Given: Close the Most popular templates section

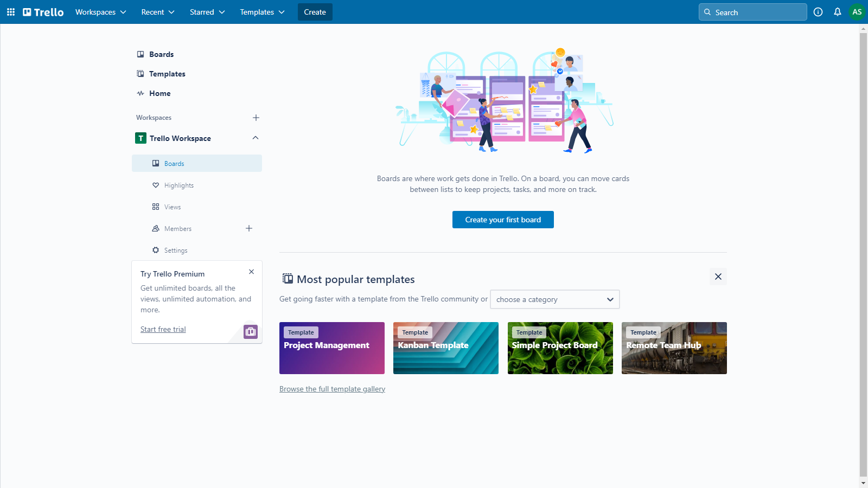Looking at the screenshot, I should 718,277.
